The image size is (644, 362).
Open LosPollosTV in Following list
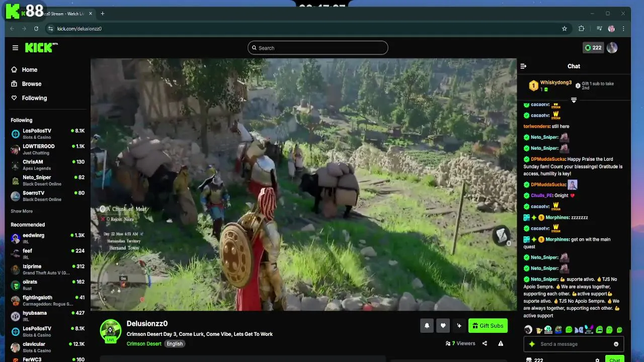(48, 133)
